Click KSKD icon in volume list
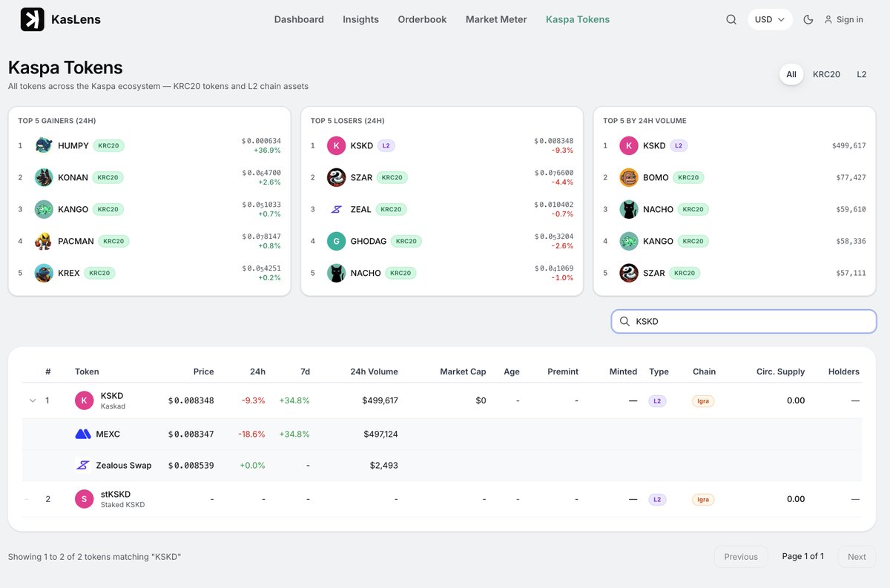 [629, 145]
